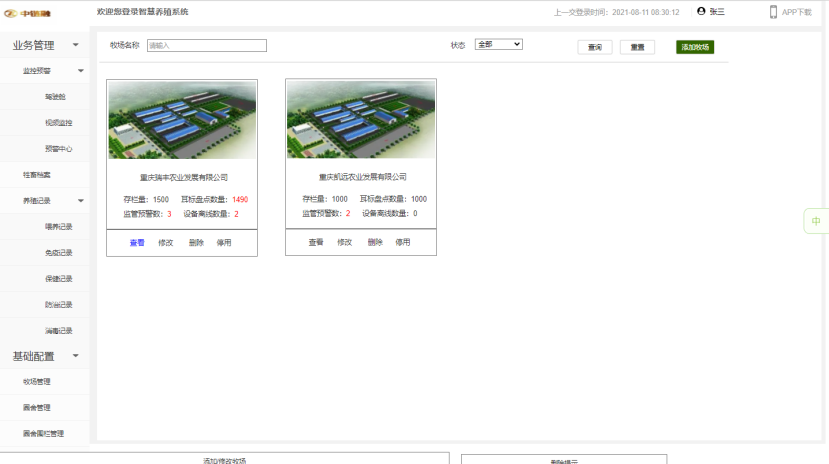Screen dimensions: 829x464
Task: Click the 养殖记录 menu label
Action: pyautogui.click(x=36, y=200)
